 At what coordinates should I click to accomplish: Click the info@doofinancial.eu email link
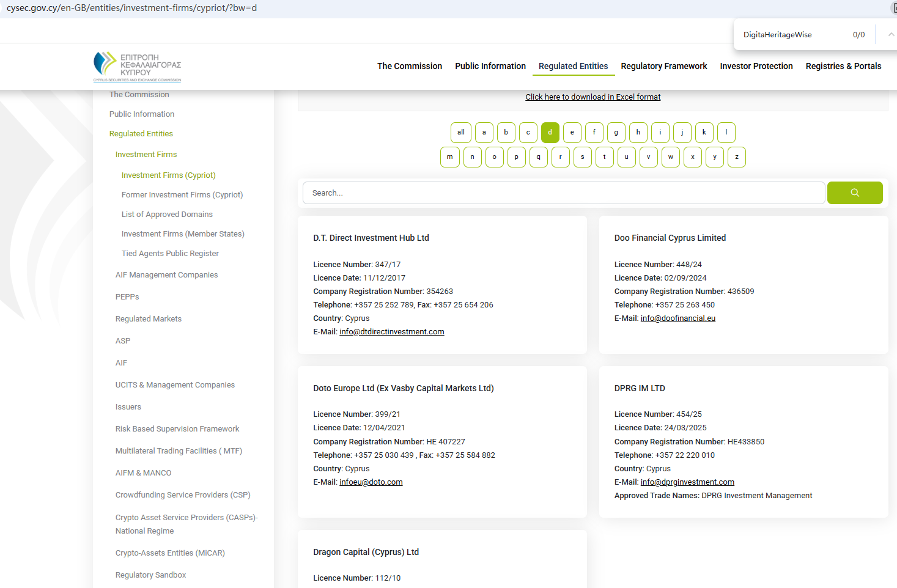click(x=677, y=318)
